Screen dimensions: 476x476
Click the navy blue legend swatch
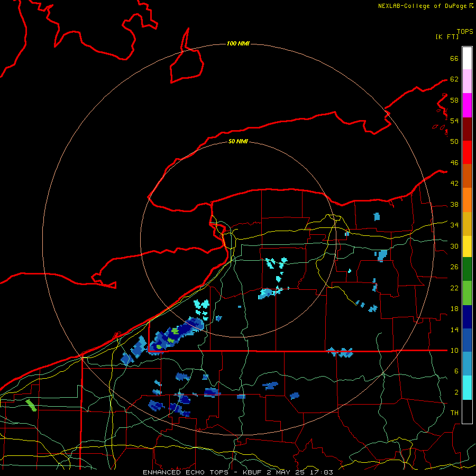pyautogui.click(x=467, y=317)
